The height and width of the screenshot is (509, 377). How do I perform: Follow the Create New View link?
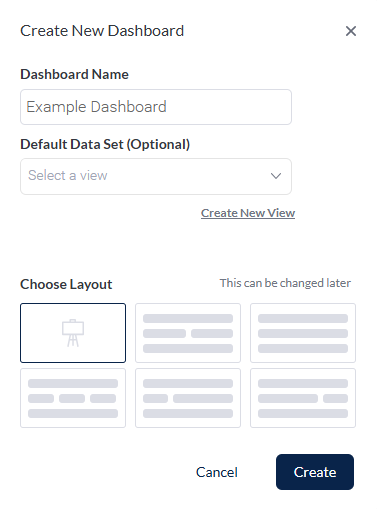click(x=248, y=213)
